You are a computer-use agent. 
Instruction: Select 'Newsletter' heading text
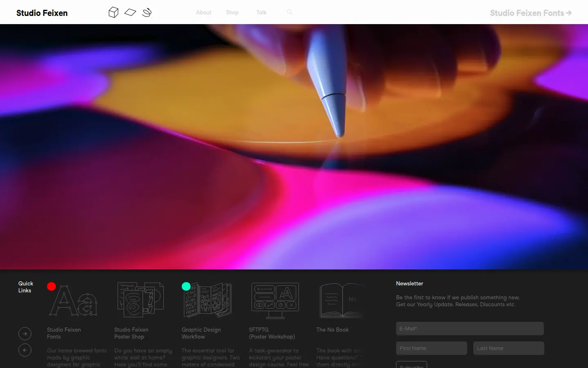click(x=410, y=283)
